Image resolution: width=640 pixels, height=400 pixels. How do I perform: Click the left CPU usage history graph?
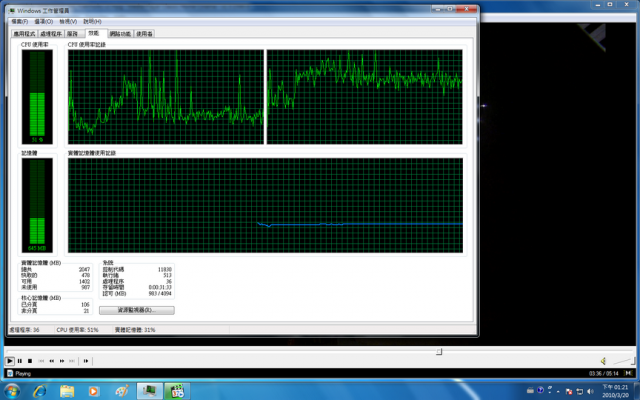166,97
